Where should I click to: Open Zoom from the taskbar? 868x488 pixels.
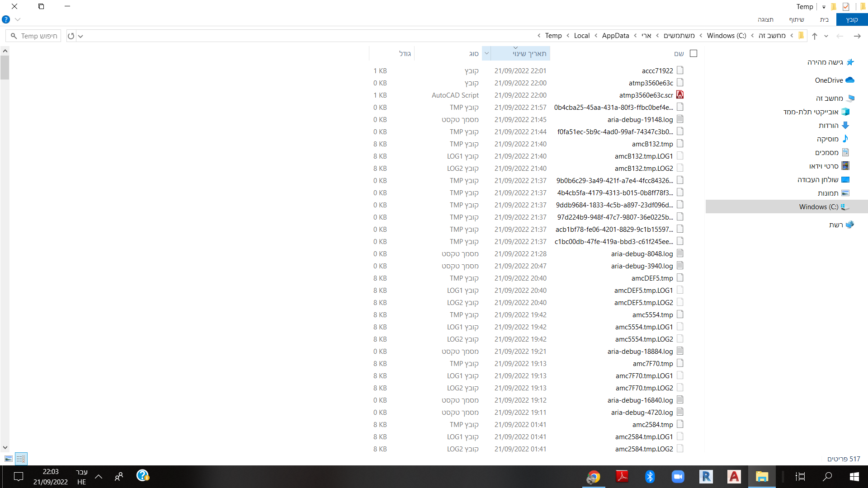(678, 477)
